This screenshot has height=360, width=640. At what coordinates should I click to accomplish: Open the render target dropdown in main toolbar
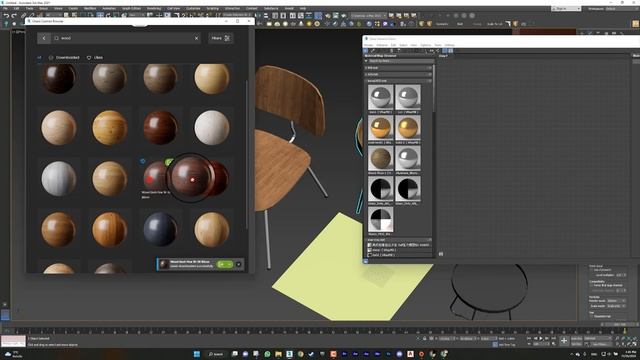pos(369,16)
